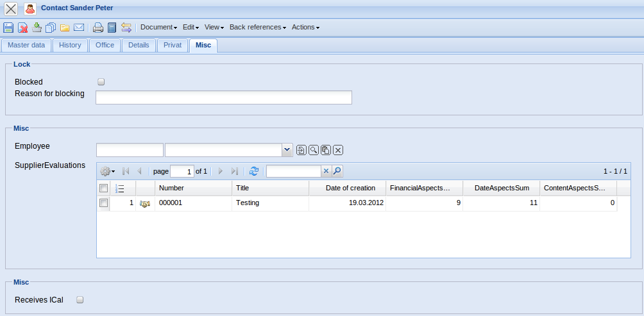This screenshot has width=644, height=316.
Task: Open the grid settings gear dropdown
Action: [107, 171]
